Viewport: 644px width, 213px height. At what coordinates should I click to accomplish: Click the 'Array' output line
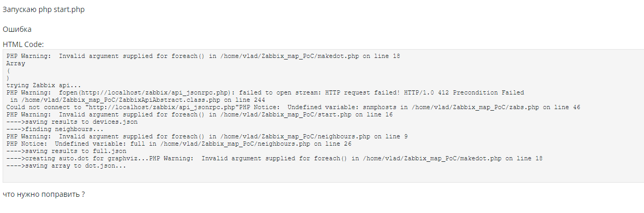click(16, 63)
